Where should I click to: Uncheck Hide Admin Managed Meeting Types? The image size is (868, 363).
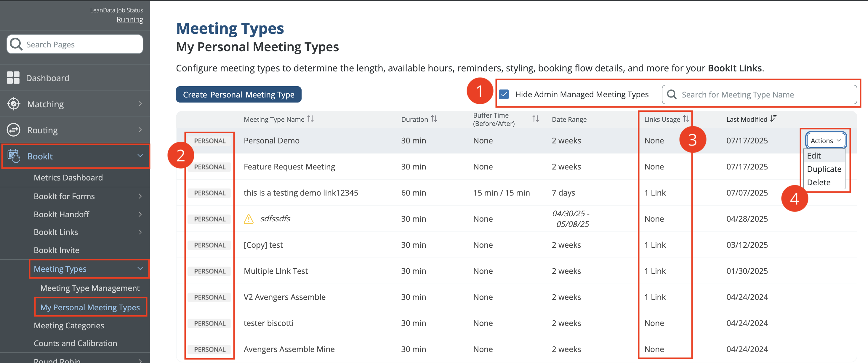pyautogui.click(x=504, y=94)
